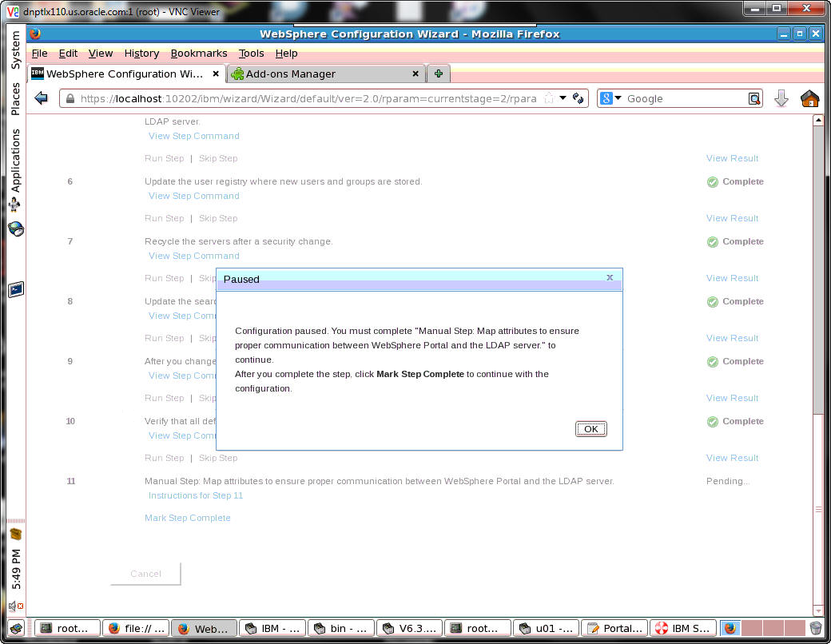Open the Bookmarks menu
Screen dimensions: 831x644
(x=199, y=53)
